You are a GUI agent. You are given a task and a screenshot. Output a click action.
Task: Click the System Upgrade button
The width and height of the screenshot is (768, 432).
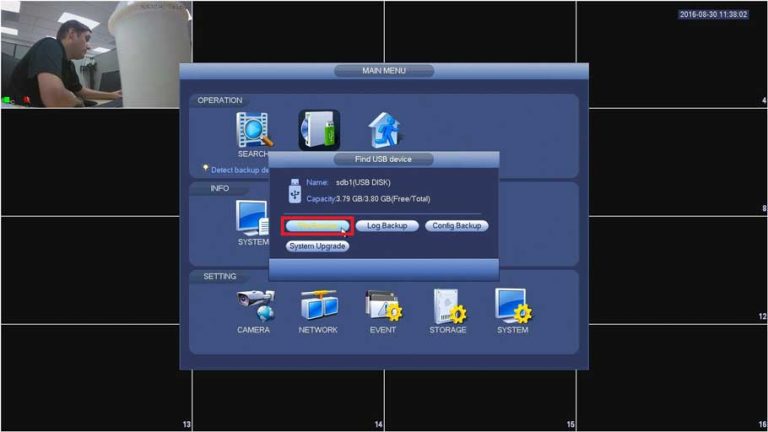[317, 246]
